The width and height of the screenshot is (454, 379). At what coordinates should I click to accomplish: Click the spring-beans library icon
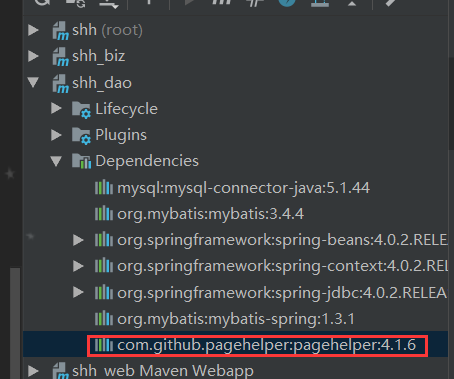(x=104, y=240)
